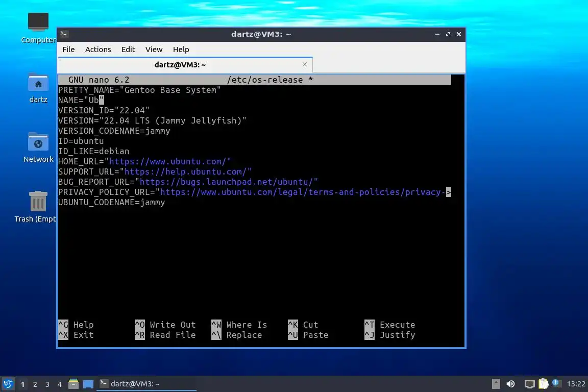Click the ID=ubuntu line

(x=81, y=141)
